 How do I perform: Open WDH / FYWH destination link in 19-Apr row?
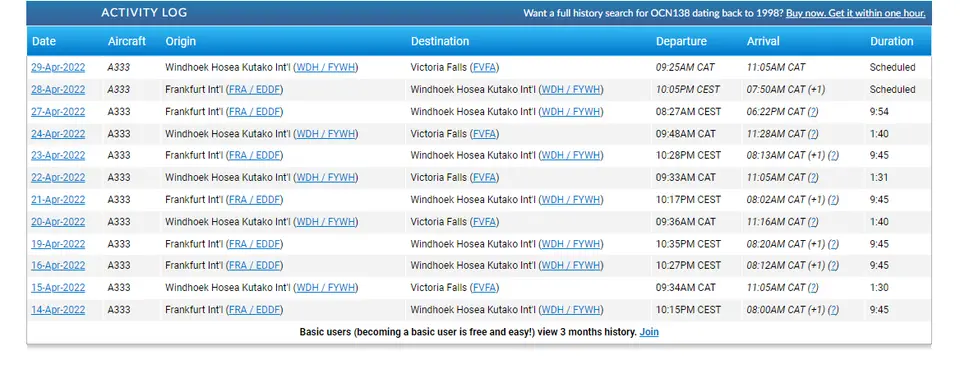[x=571, y=244]
